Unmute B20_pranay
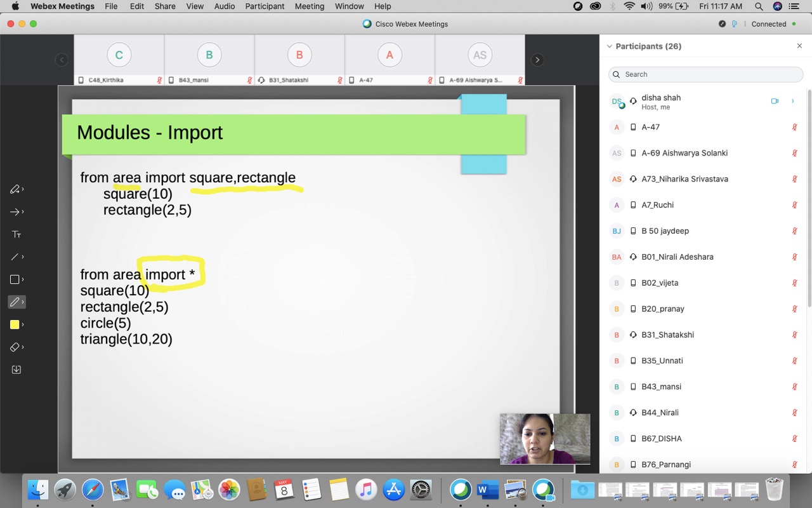The image size is (812, 508). [x=794, y=309]
